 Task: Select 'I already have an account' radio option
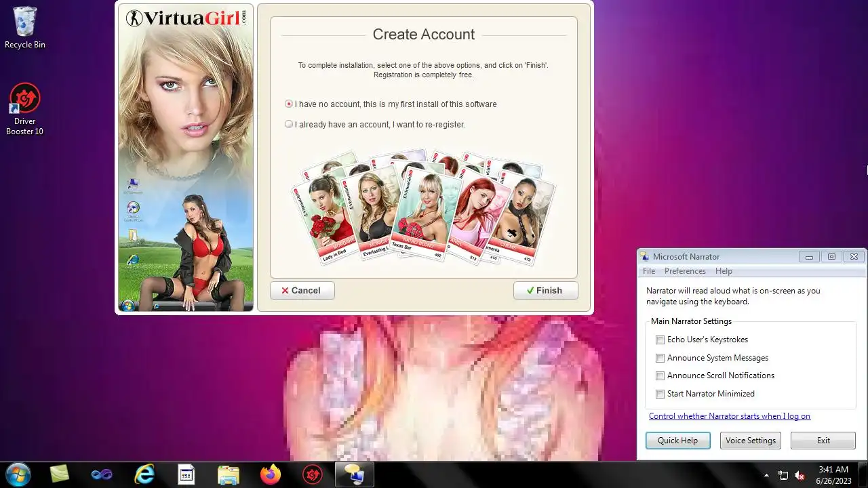[x=289, y=124]
